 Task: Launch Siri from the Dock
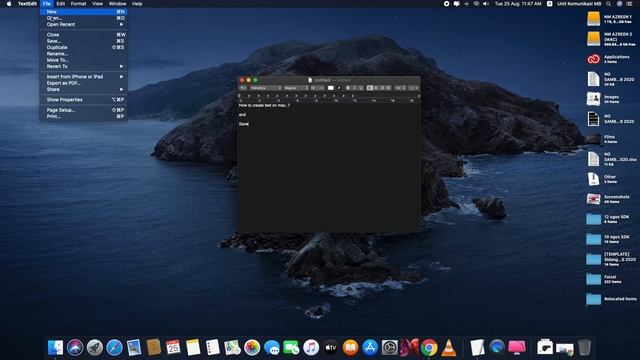(x=75, y=347)
